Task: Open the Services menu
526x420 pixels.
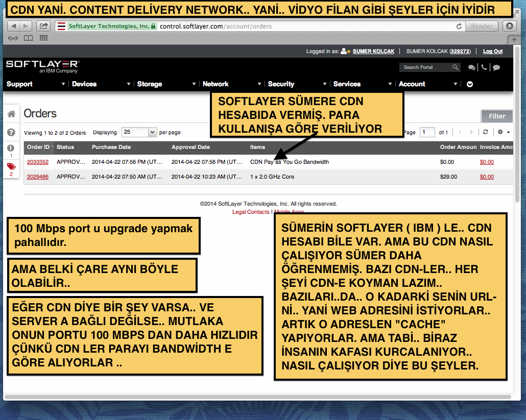Action: coord(347,84)
